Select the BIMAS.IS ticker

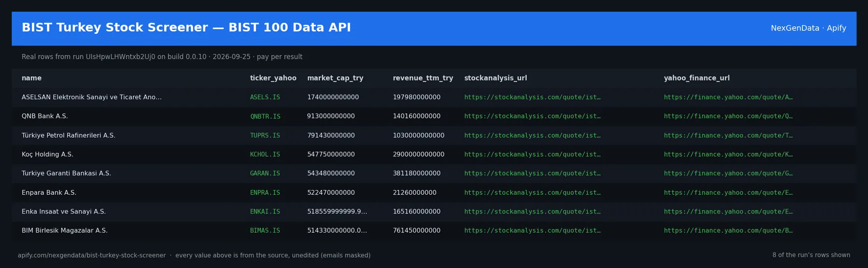point(265,230)
